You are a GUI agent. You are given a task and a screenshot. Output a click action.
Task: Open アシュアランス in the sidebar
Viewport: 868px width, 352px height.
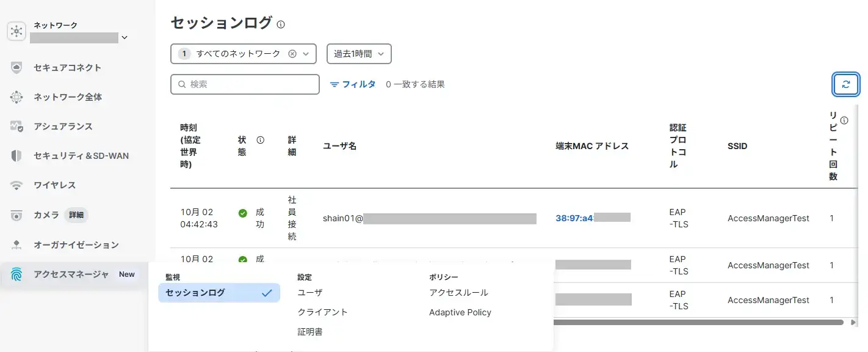63,127
